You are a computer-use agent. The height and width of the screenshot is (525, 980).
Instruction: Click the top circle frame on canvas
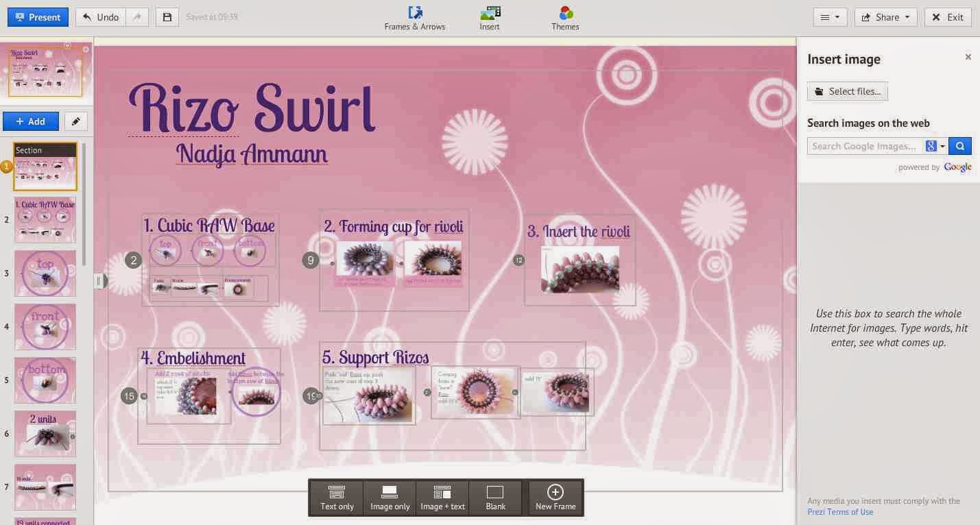click(165, 250)
